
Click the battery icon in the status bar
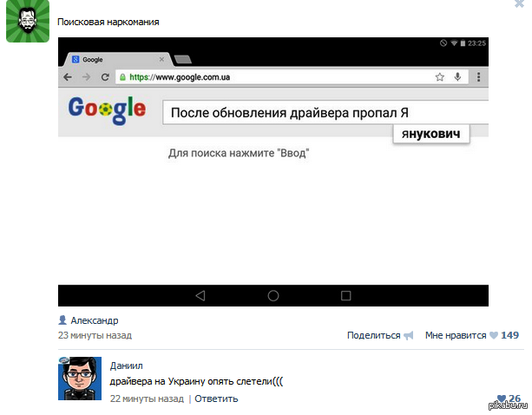(463, 43)
